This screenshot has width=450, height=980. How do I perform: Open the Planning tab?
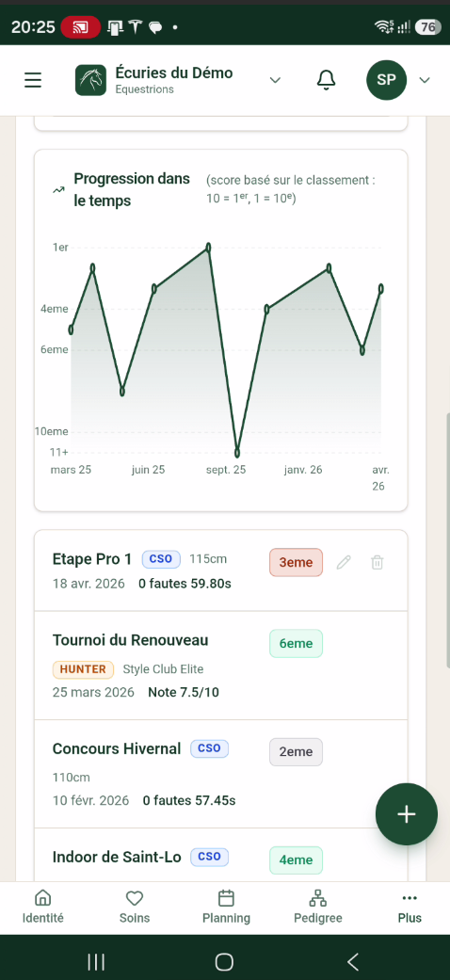pyautogui.click(x=226, y=908)
